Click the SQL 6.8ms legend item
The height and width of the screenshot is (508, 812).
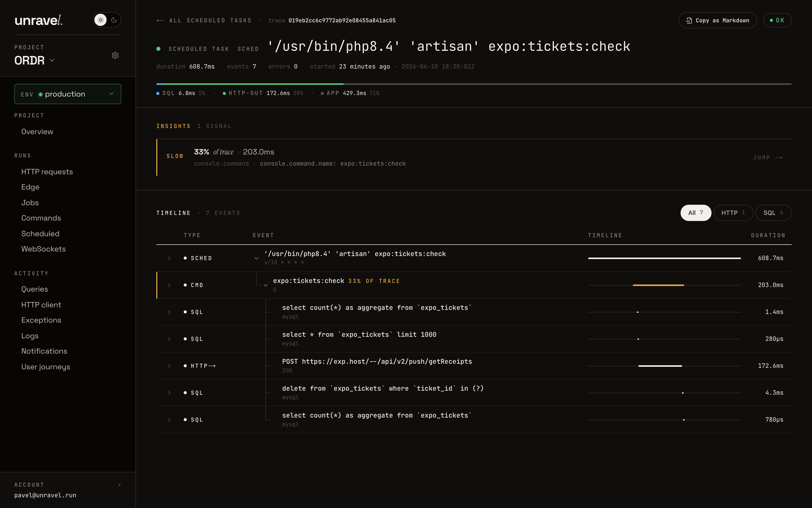180,93
